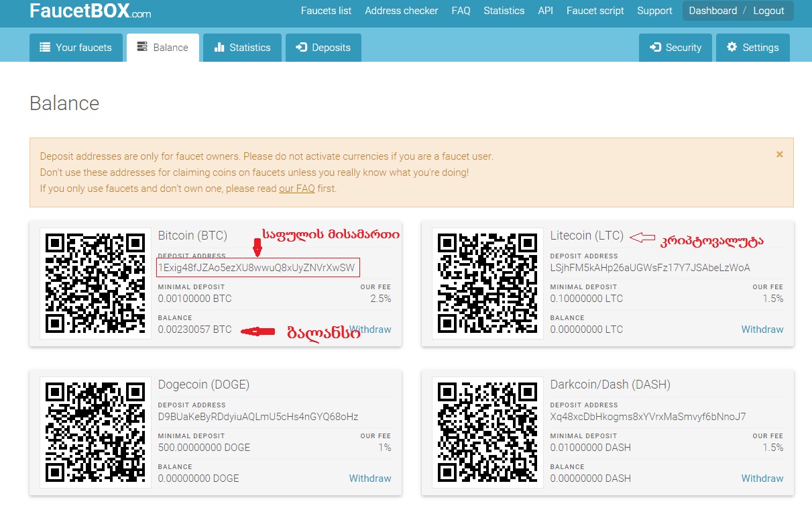Image resolution: width=812 pixels, height=506 pixels.
Task: Select the Balance tab
Action: pyautogui.click(x=163, y=48)
